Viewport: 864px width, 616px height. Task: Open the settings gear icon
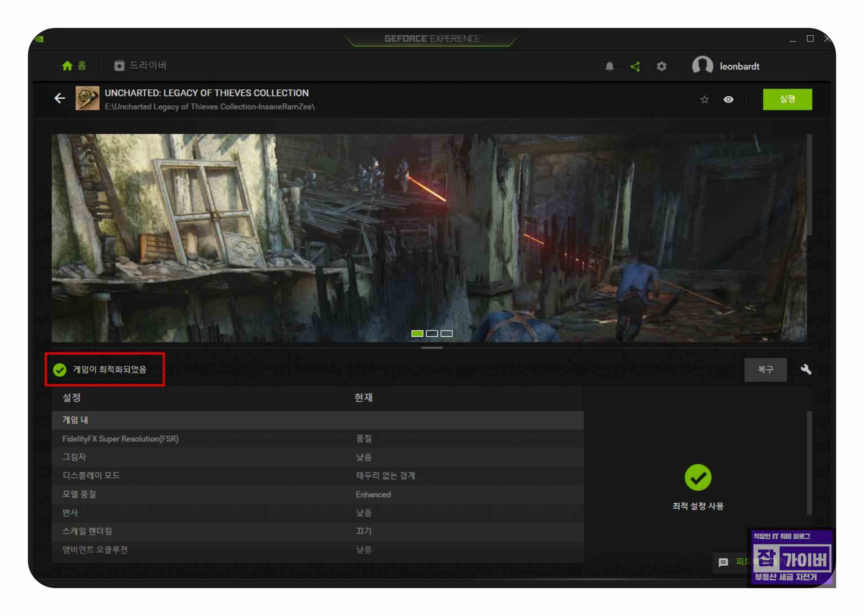661,66
